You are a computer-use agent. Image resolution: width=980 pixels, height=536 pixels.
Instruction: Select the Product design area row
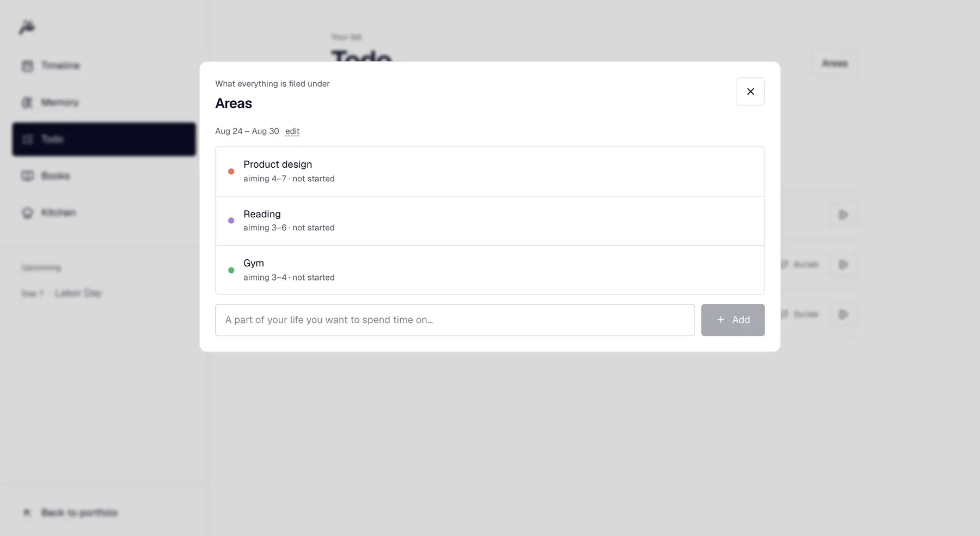tap(489, 172)
